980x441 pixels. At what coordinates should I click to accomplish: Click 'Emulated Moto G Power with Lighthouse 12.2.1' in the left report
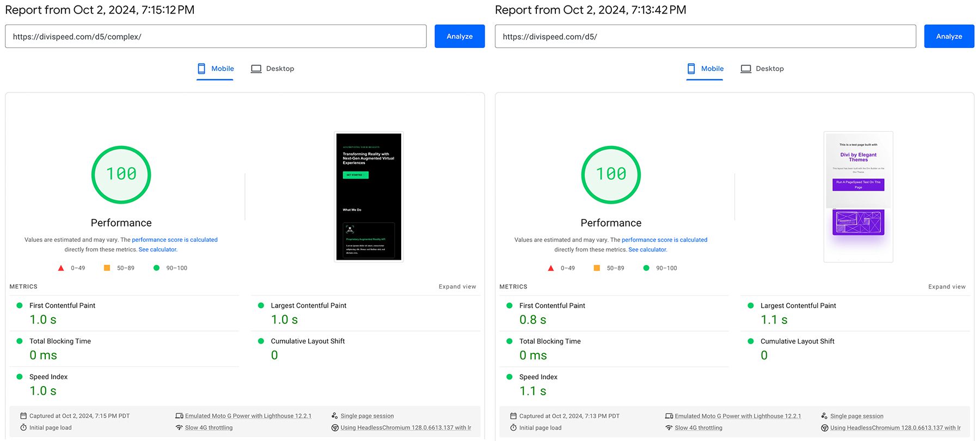248,416
